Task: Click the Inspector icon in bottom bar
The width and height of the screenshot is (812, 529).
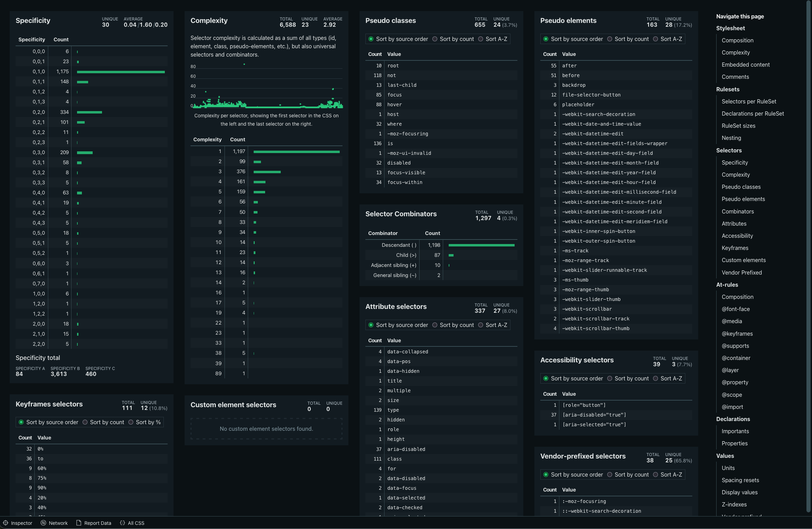Action: [6, 523]
